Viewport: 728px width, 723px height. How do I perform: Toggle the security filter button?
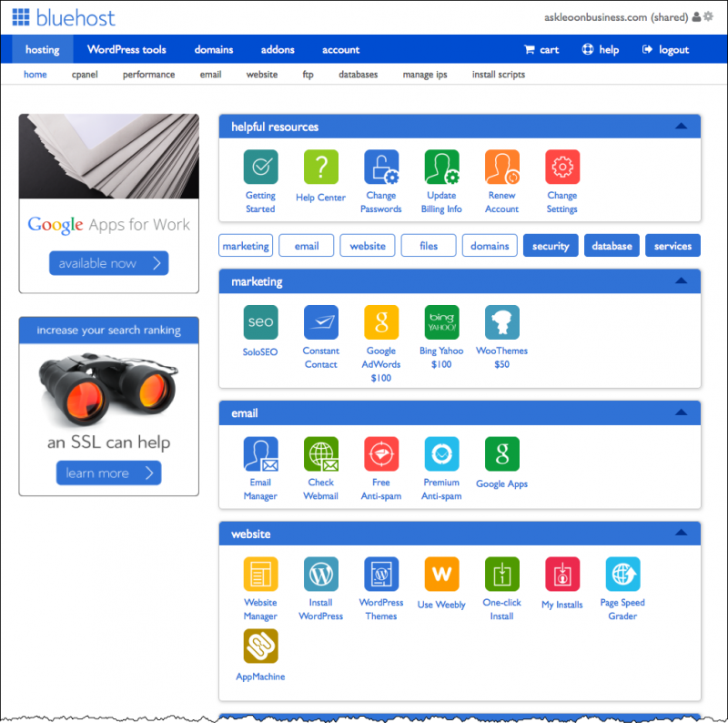point(551,246)
